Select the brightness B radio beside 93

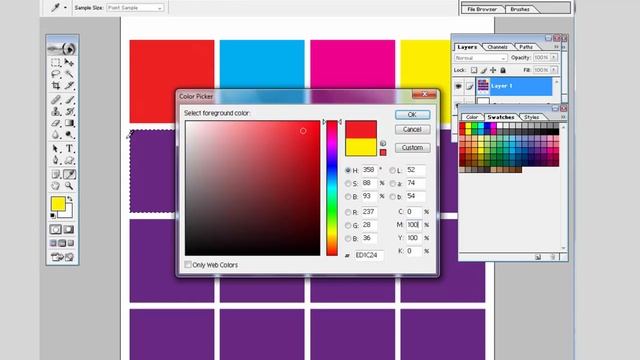point(348,197)
